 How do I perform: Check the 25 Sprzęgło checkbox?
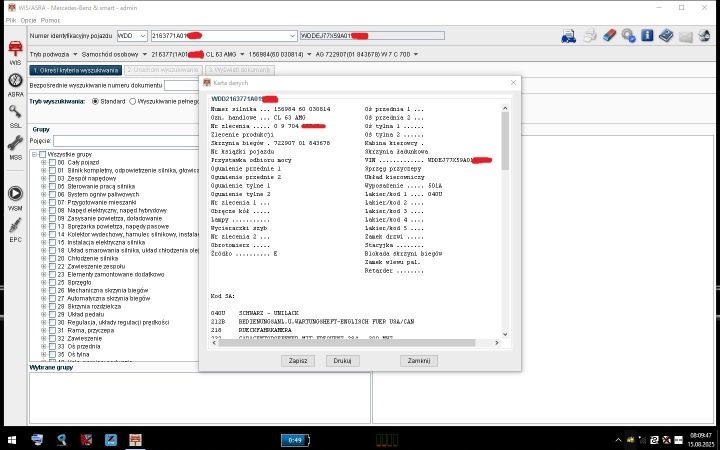click(52, 282)
